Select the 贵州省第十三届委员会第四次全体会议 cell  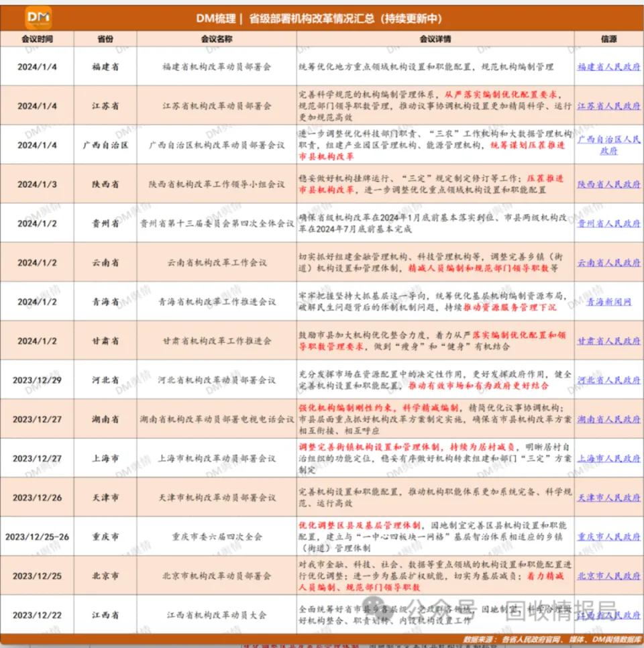tap(217, 223)
